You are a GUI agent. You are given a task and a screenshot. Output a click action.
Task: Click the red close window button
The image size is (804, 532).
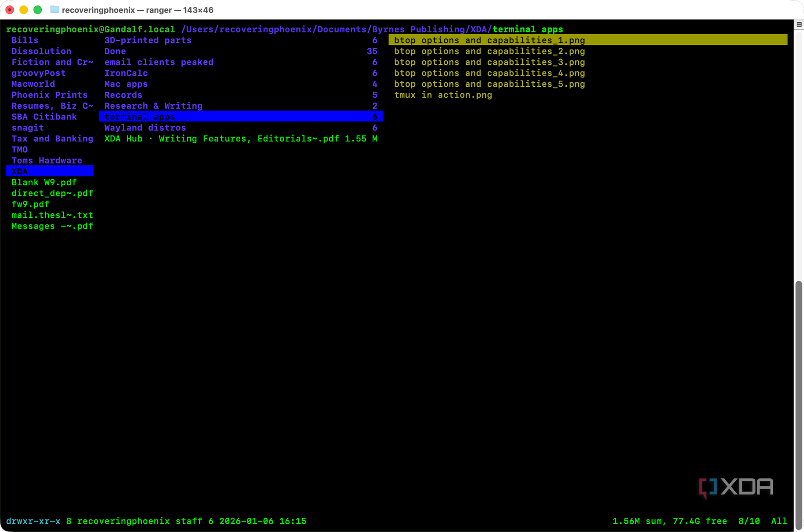point(10,10)
